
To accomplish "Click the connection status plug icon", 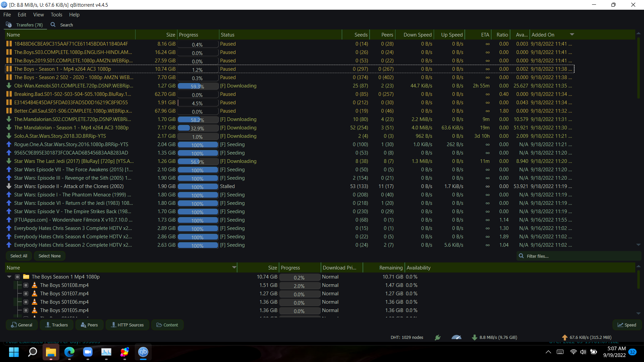I will click(438, 338).
